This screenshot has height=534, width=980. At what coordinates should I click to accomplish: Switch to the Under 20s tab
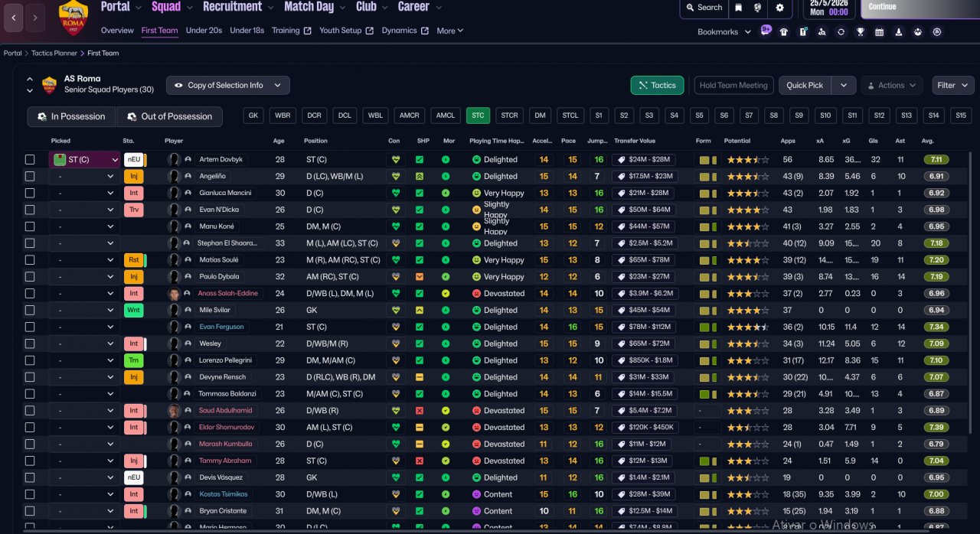click(204, 31)
